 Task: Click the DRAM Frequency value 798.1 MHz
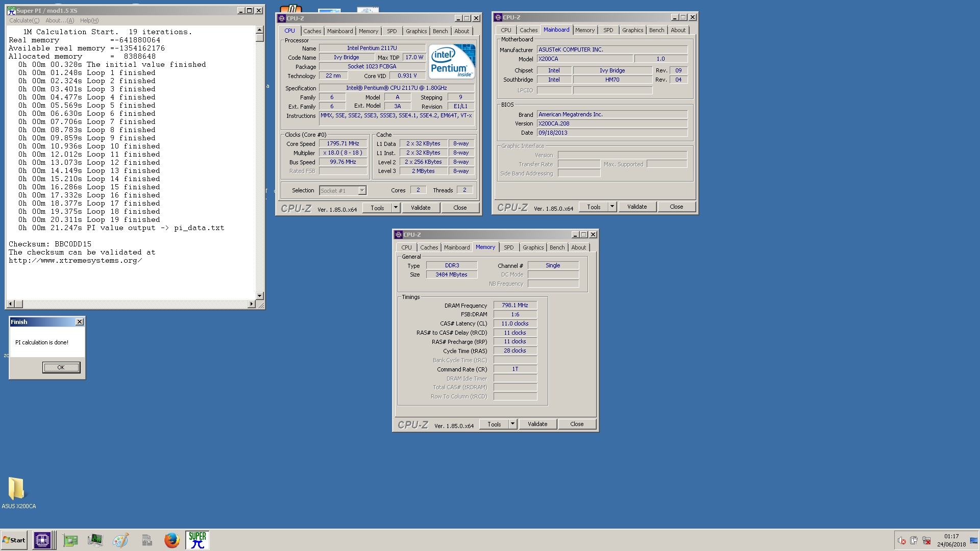[515, 305]
